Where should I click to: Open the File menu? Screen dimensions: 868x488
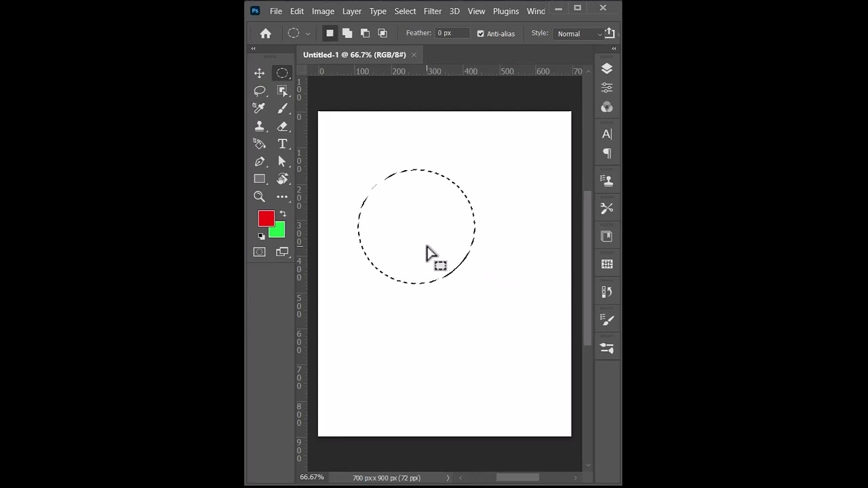pyautogui.click(x=276, y=12)
